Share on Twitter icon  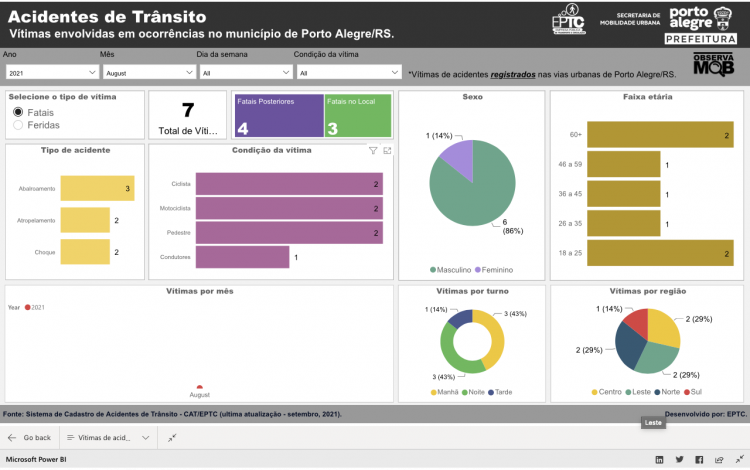click(679, 459)
